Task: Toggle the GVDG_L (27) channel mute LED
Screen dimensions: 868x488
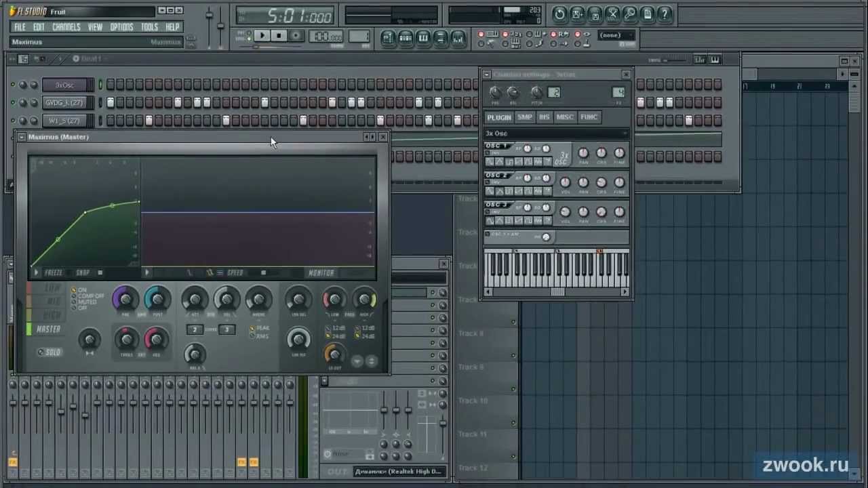Action: [x=12, y=102]
